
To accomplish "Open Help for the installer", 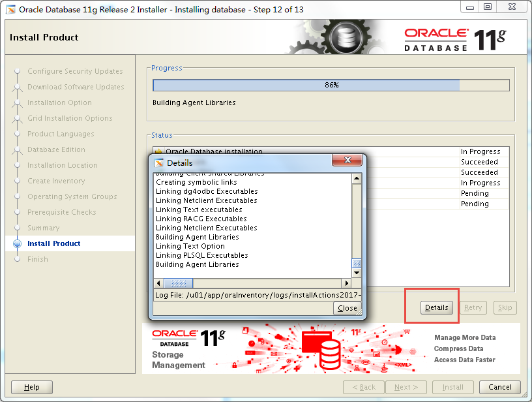I will coord(31,387).
